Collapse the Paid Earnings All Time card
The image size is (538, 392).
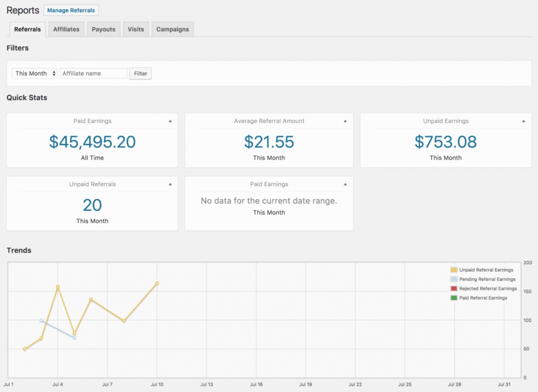pyautogui.click(x=170, y=121)
